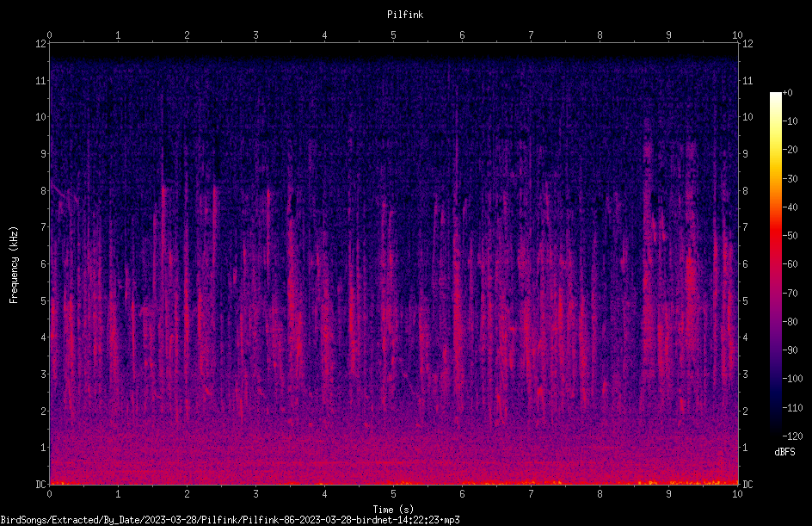The width and height of the screenshot is (812, 526).
Task: Click the DC label on left axis
Action: pos(40,484)
